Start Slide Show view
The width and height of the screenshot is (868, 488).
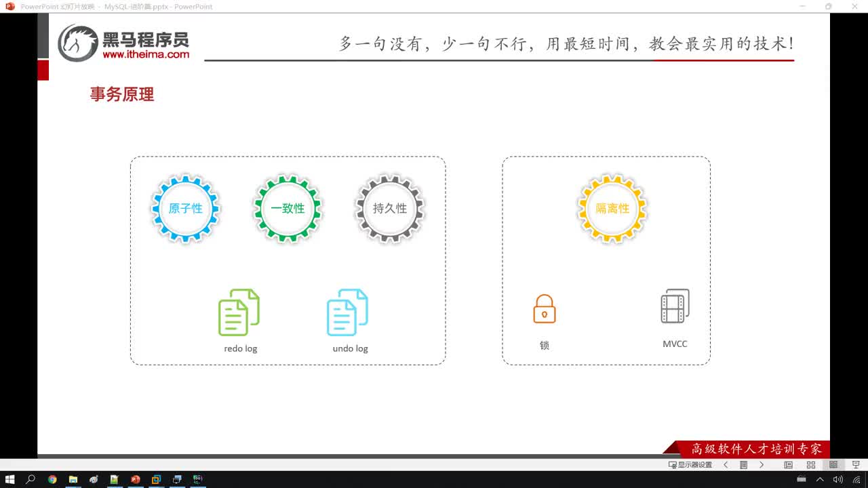[856, 465]
